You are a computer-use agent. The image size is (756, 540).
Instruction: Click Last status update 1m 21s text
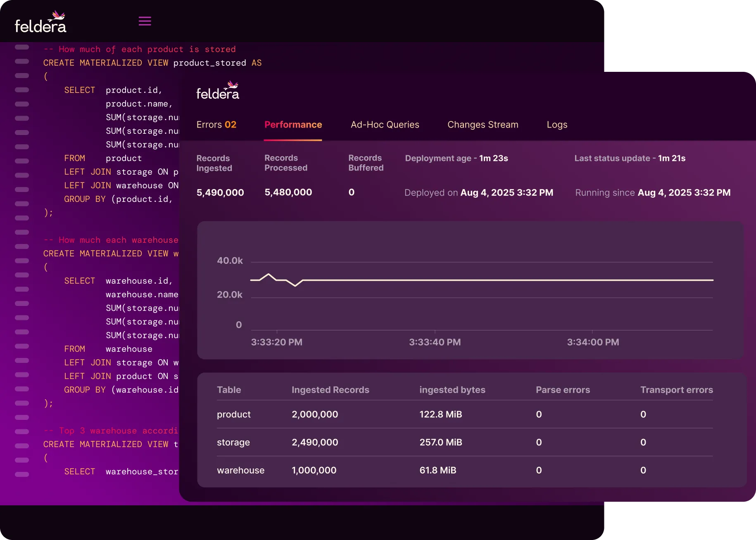point(630,158)
